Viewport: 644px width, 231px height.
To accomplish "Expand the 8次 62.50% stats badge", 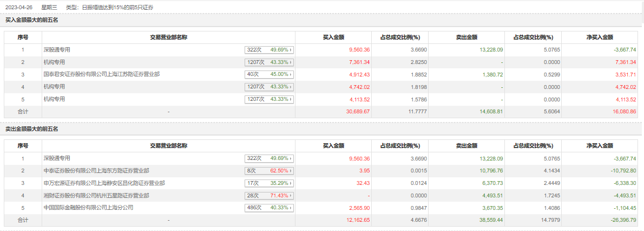I will pyautogui.click(x=269, y=170).
